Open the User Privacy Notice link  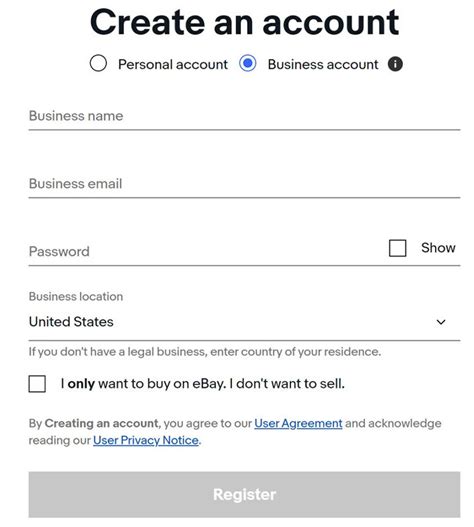coord(146,440)
